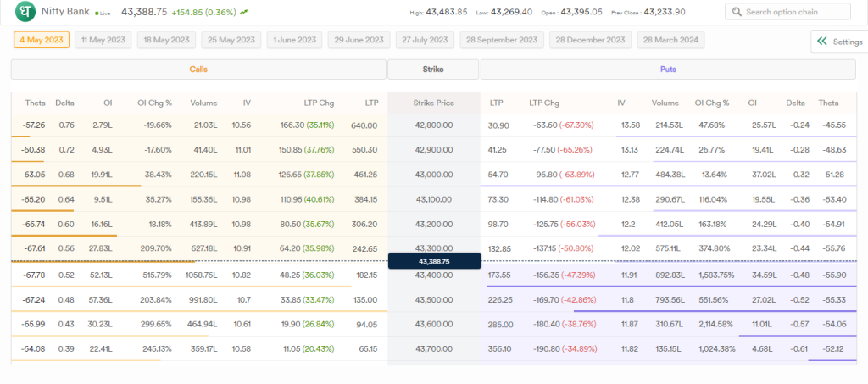Click the Puts section header

click(x=668, y=70)
